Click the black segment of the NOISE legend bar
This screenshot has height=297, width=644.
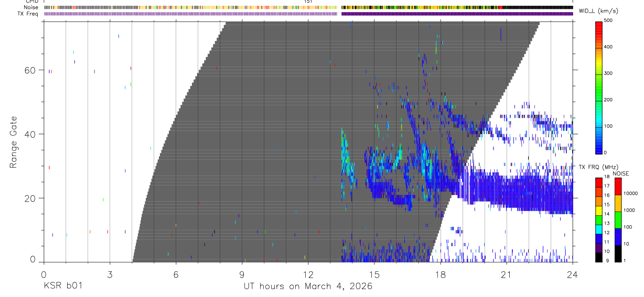point(618,254)
